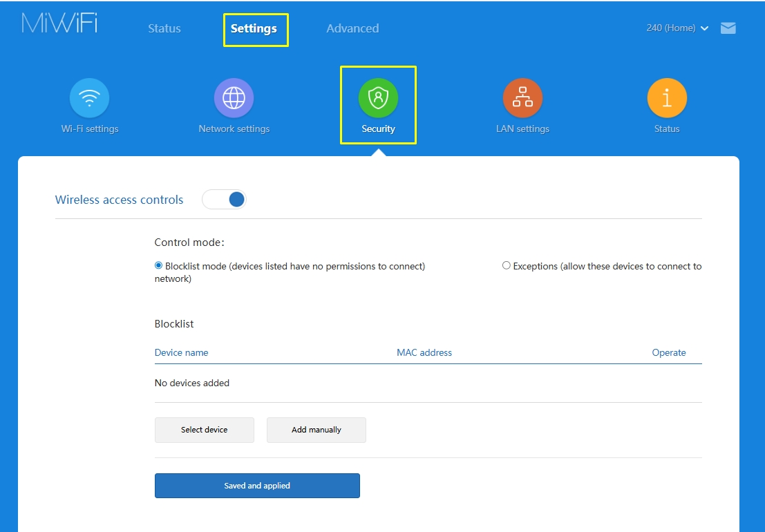Click the Saved and applied button
This screenshot has width=765, height=532.
[x=257, y=486]
